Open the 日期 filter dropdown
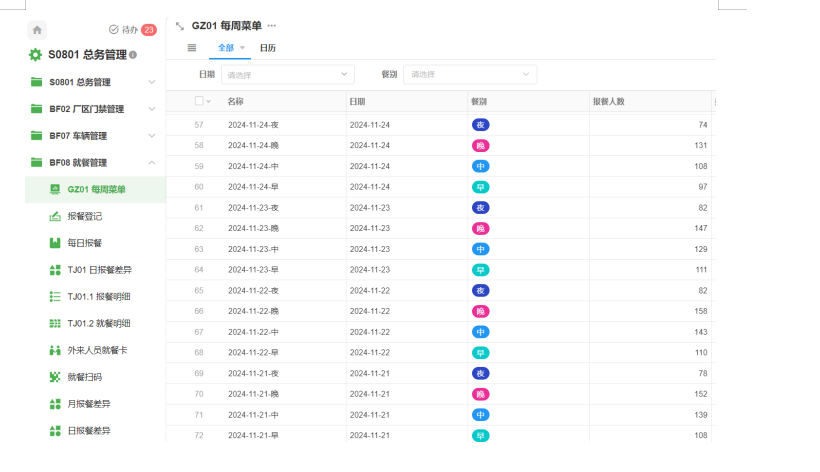 (x=287, y=74)
